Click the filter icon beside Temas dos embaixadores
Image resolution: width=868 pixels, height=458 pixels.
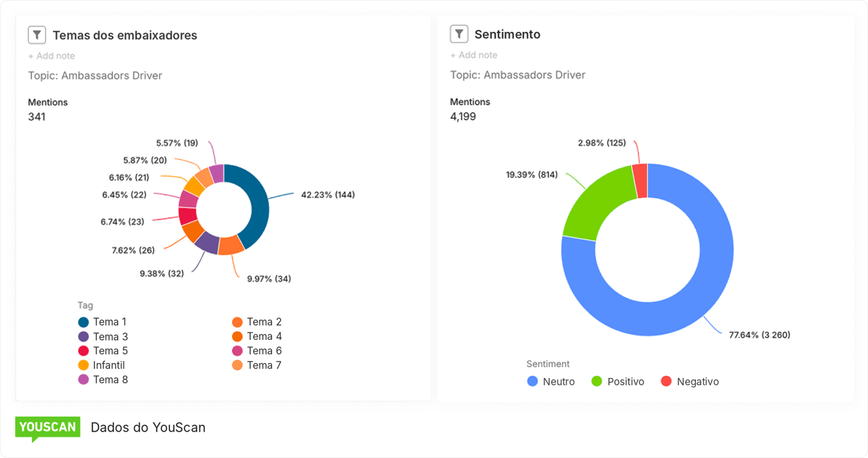37,35
